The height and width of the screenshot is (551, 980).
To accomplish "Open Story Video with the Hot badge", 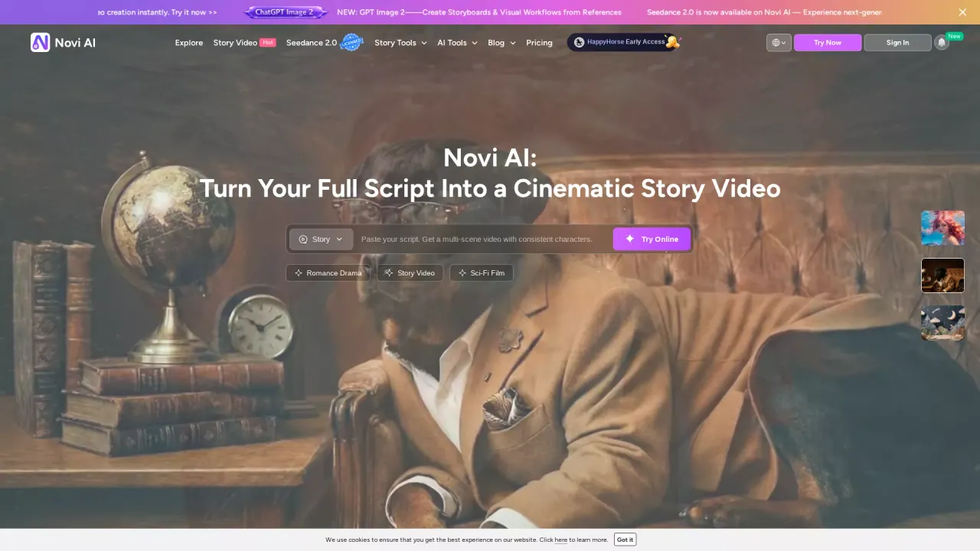I will click(x=244, y=43).
